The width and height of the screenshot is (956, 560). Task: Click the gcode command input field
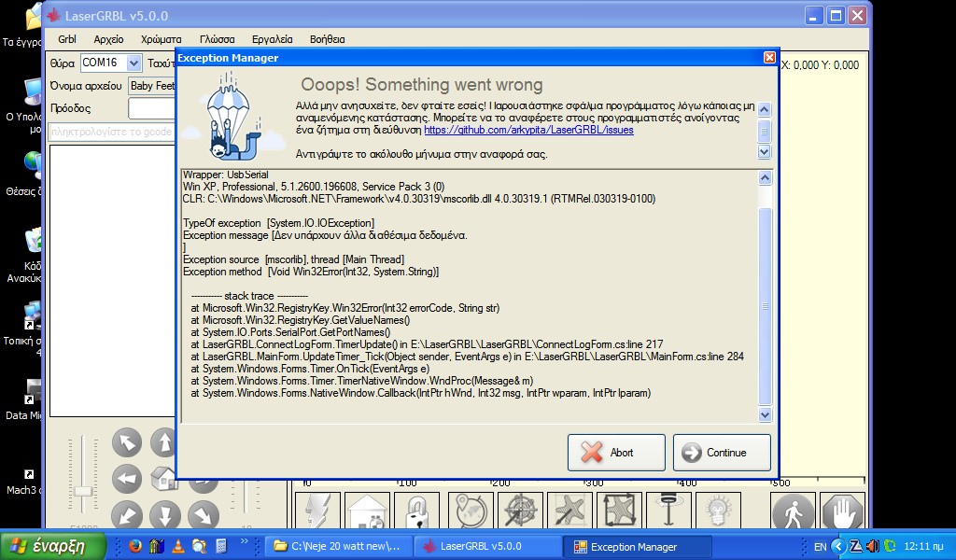click(112, 132)
